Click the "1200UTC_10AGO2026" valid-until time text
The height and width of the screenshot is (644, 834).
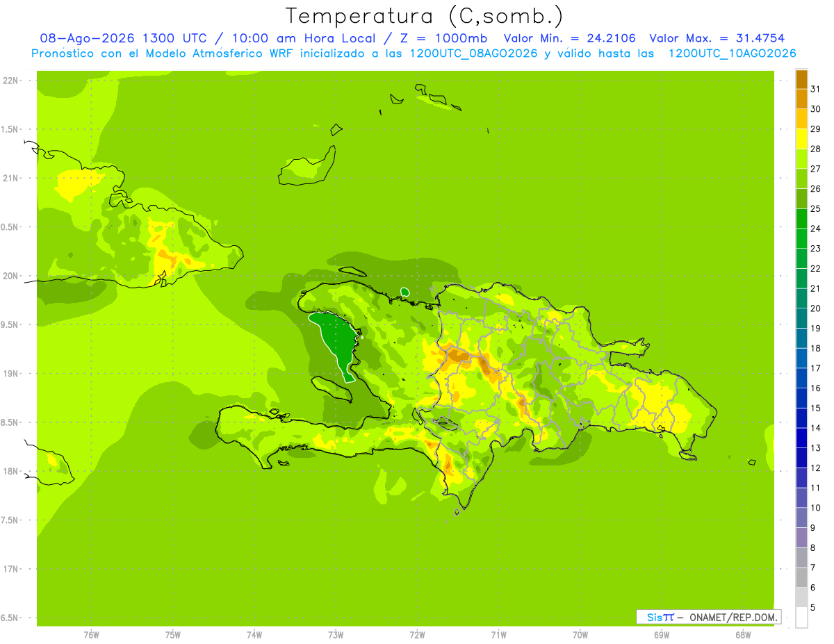[732, 53]
